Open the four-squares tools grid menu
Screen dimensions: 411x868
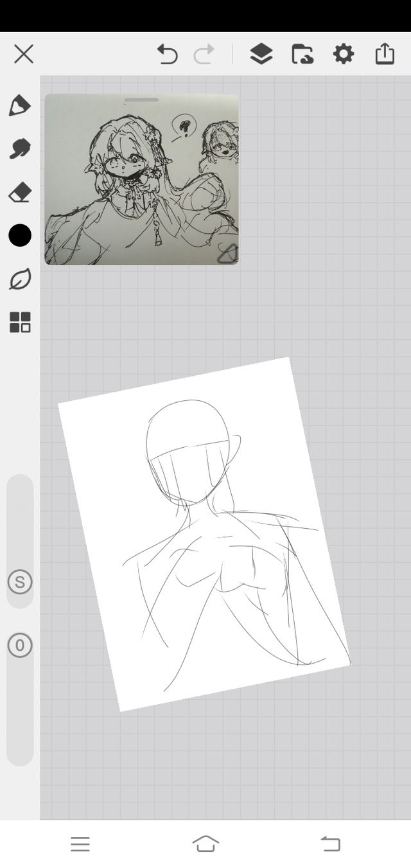[20, 323]
